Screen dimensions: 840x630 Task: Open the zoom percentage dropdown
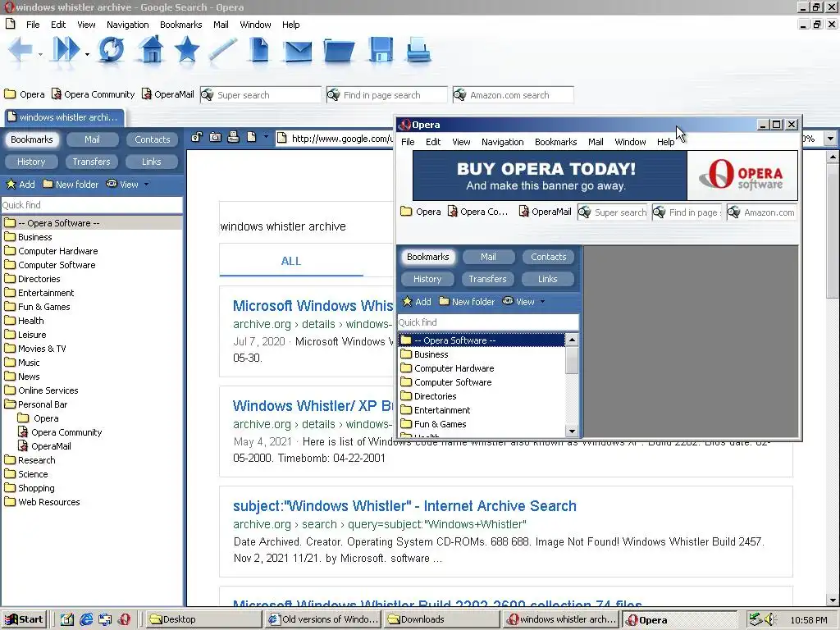click(830, 139)
